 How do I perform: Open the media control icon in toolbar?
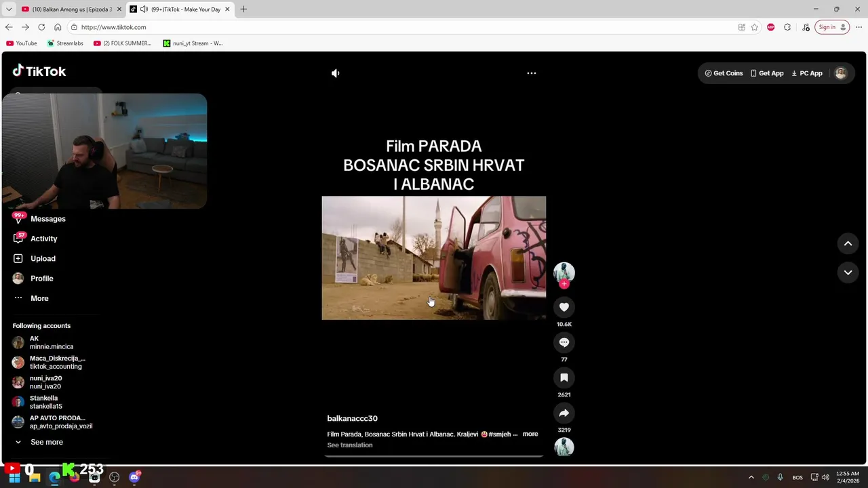pyautogui.click(x=806, y=27)
